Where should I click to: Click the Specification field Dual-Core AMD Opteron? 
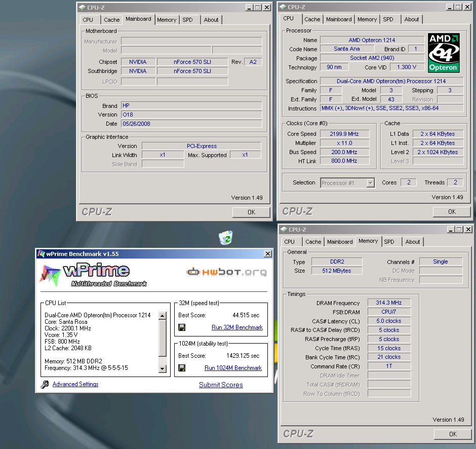tap(391, 81)
